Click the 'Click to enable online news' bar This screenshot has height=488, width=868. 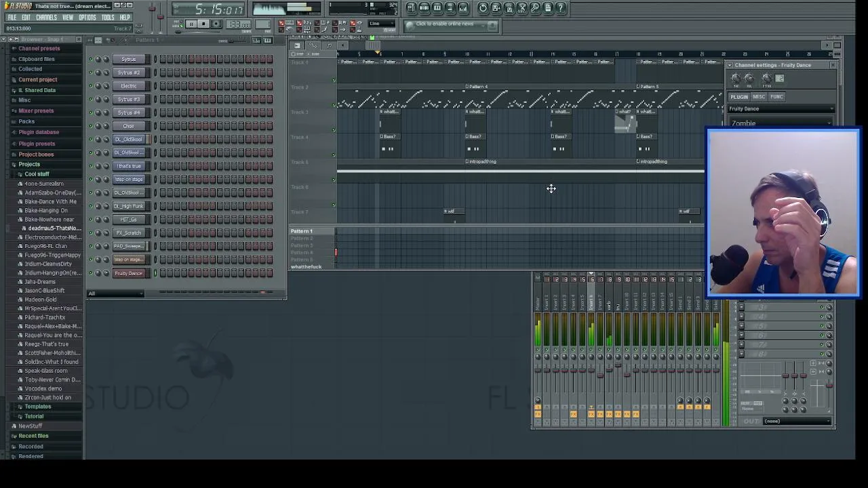tap(452, 25)
